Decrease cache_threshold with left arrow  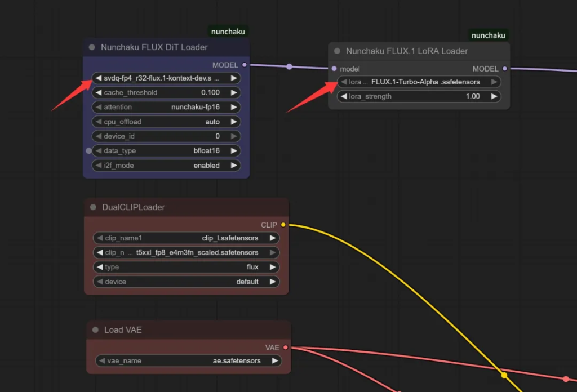(x=98, y=93)
